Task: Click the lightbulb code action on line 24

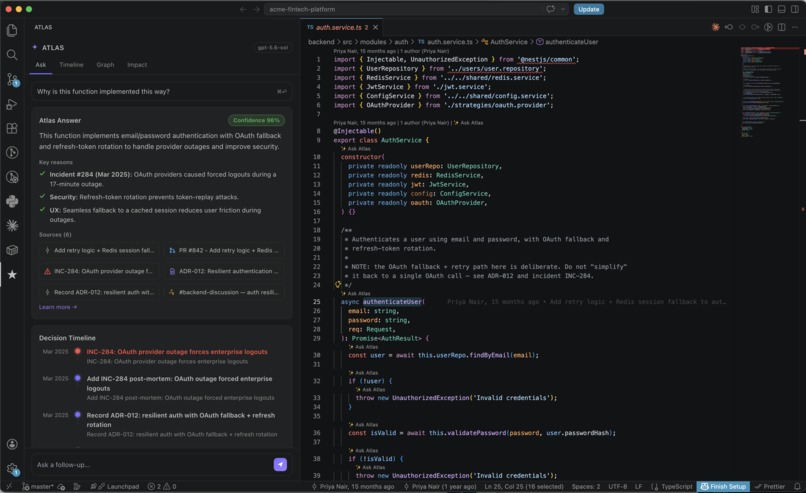Action: point(338,284)
